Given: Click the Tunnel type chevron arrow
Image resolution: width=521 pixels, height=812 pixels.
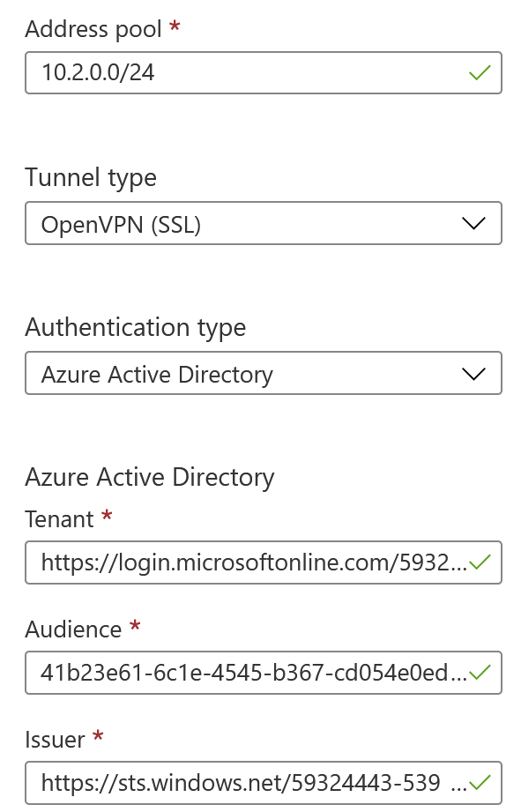Looking at the screenshot, I should 473,223.
